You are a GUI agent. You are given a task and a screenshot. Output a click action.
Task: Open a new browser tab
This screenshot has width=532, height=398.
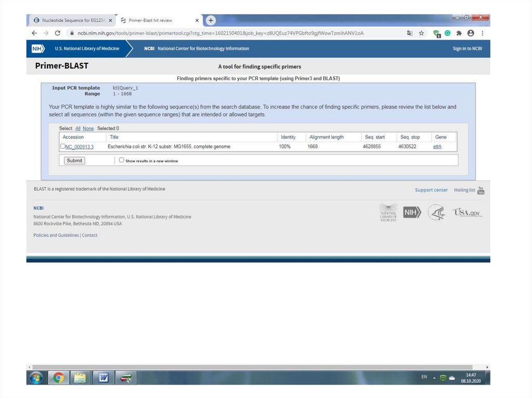pyautogui.click(x=211, y=20)
